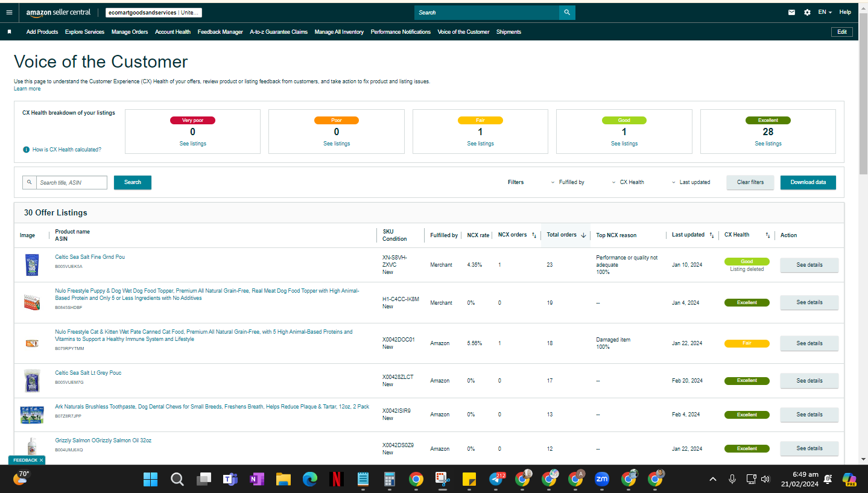See details for the Ark Naturals Brushless Toothpaste row
This screenshot has height=493, width=868.
point(809,415)
